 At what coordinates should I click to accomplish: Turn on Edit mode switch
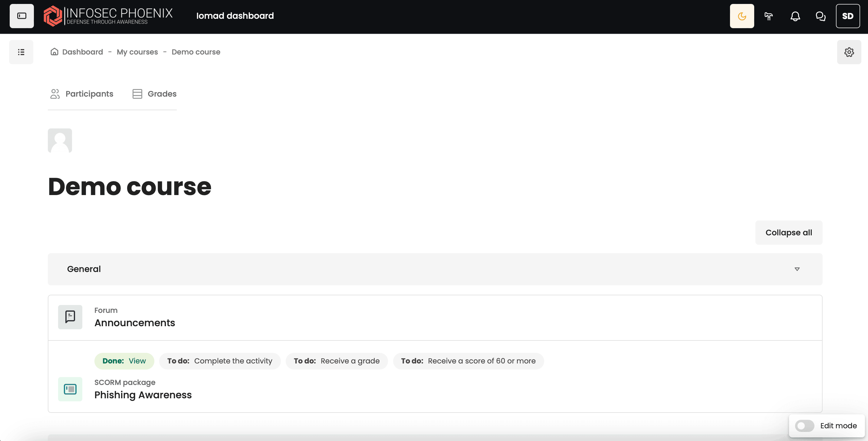804,426
